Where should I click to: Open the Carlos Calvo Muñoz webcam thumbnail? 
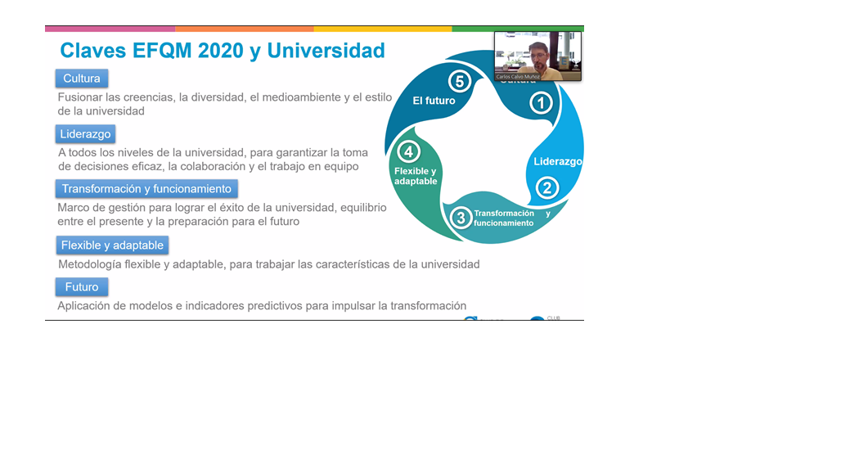point(537,56)
